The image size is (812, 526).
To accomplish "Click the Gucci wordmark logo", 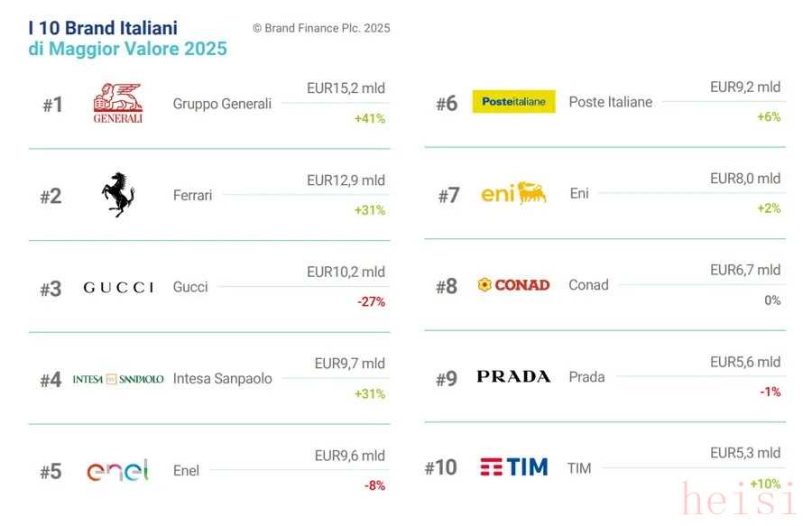I will [x=118, y=287].
